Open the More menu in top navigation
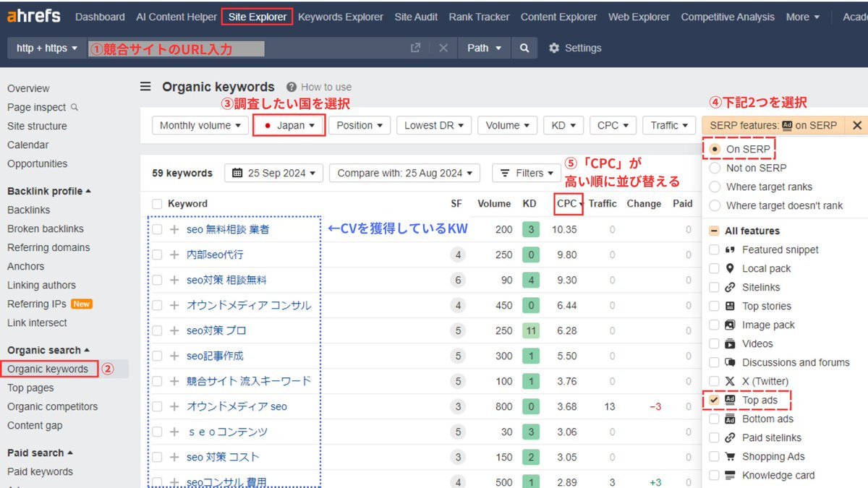 [x=803, y=17]
